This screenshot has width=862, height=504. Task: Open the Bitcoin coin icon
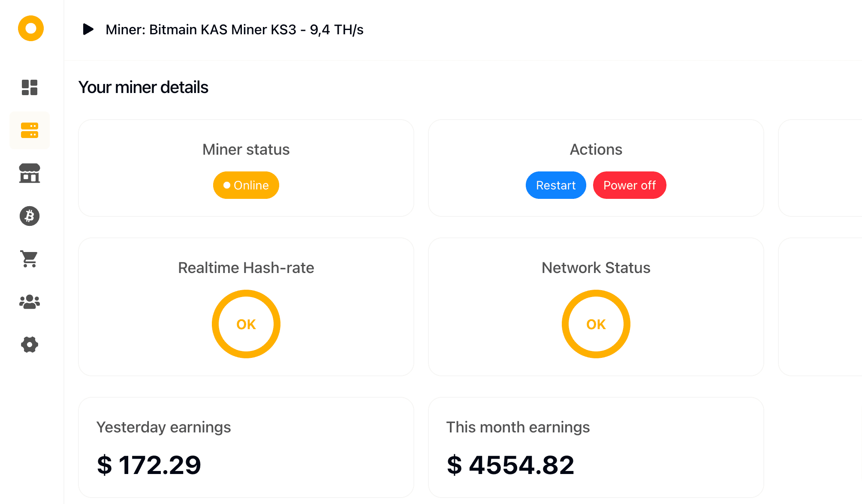[x=30, y=216]
